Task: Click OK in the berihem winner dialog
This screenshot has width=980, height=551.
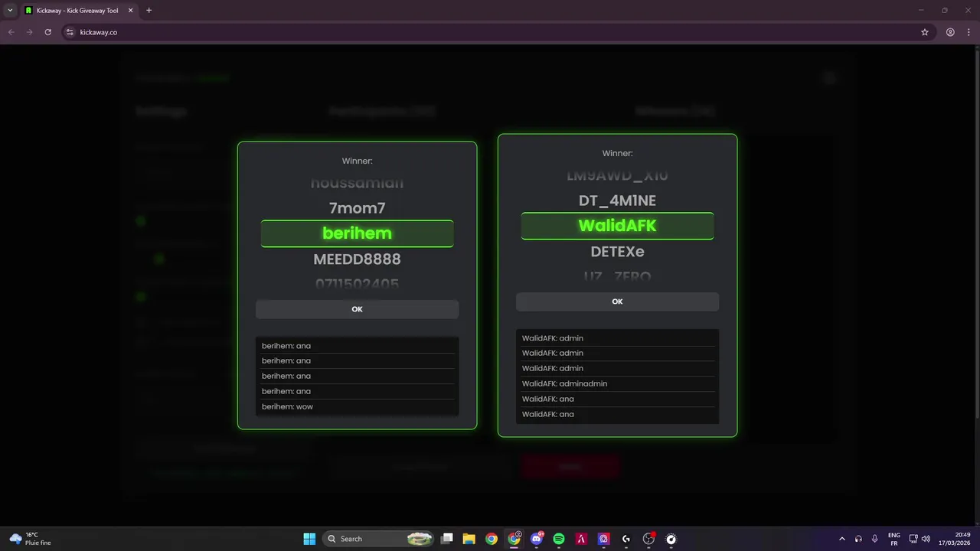Action: tap(357, 309)
